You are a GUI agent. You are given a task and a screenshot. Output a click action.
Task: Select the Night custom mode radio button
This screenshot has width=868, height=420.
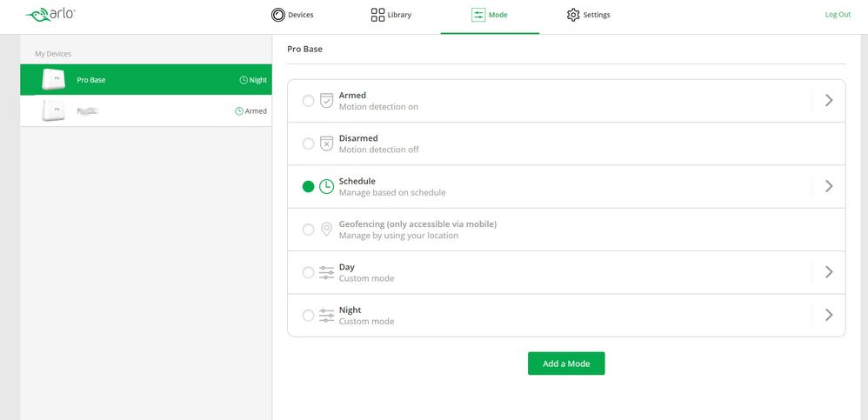(x=309, y=315)
